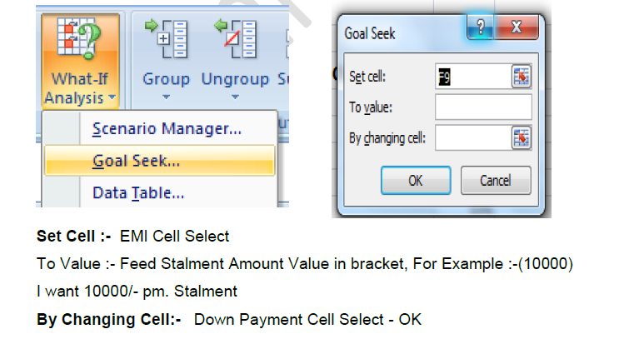Open the Group dropdown arrow
The width and height of the screenshot is (644, 349).
click(x=165, y=97)
